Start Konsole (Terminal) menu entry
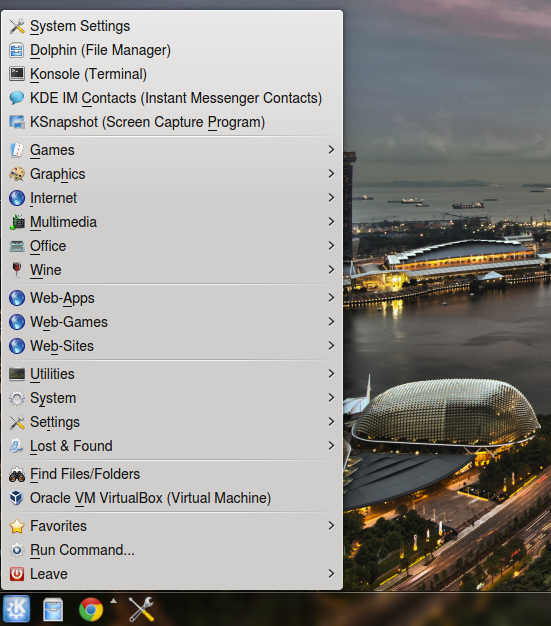Viewport: 551px width, 626px height. (x=172, y=74)
